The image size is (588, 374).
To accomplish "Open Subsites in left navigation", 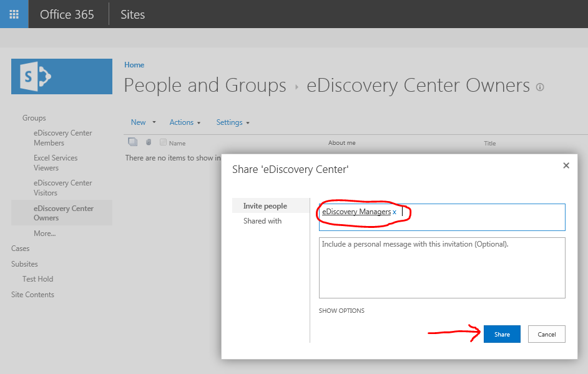I will click(x=24, y=263).
